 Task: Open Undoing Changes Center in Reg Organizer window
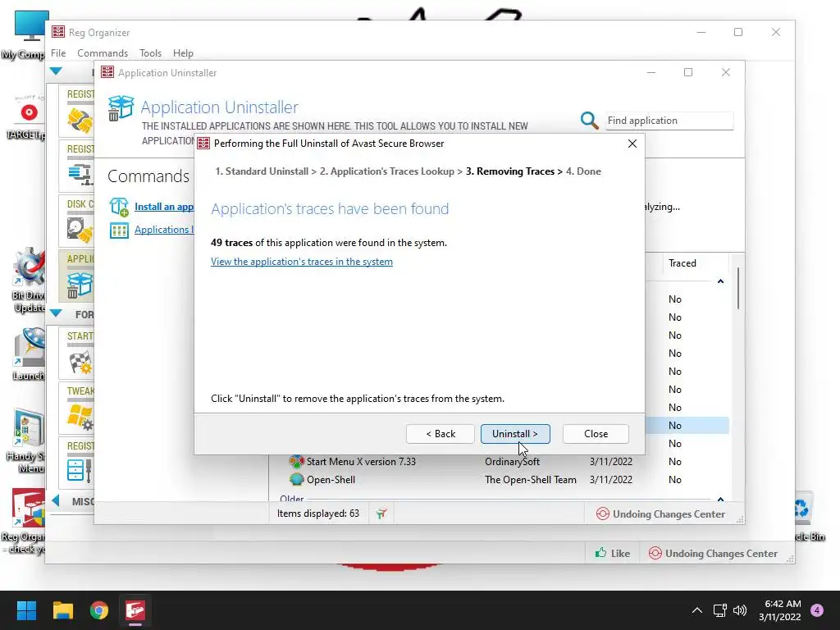[713, 554]
